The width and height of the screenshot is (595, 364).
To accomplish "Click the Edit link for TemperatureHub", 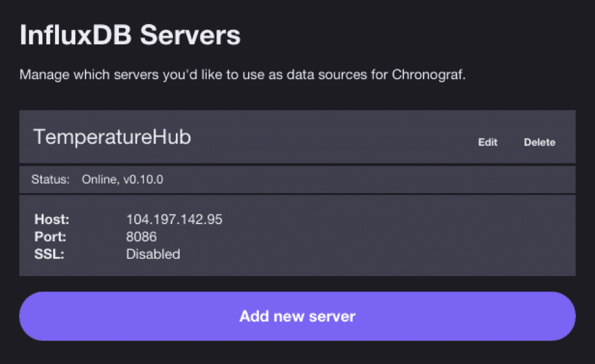I will [487, 142].
